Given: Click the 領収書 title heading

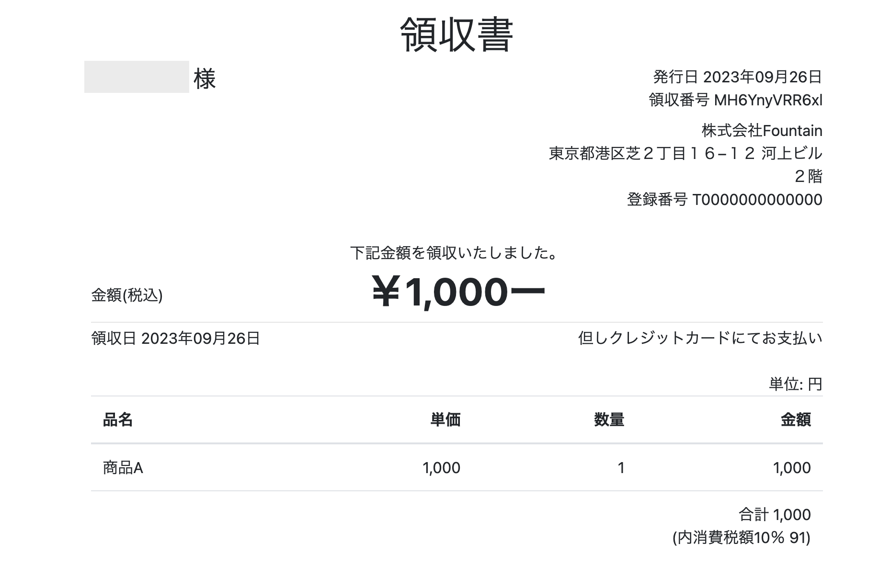Looking at the screenshot, I should 456,34.
